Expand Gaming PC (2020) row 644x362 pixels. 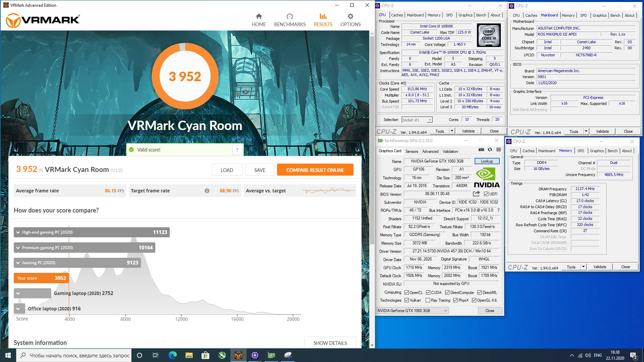pyautogui.click(x=77, y=263)
